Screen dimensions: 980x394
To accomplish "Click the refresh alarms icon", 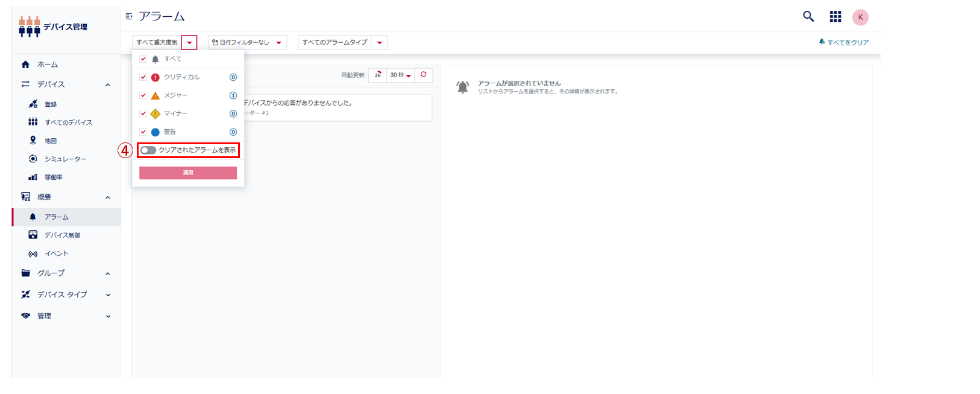I will (424, 75).
